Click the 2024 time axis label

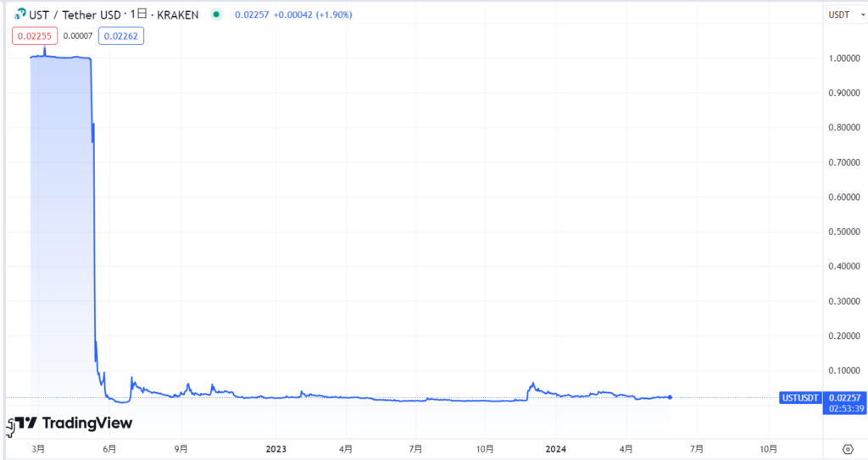(x=555, y=449)
